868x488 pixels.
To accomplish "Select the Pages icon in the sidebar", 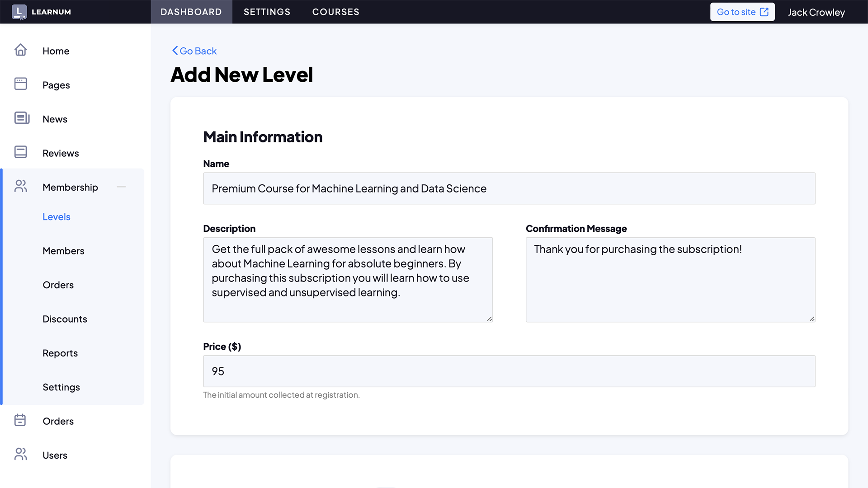I will coord(20,84).
